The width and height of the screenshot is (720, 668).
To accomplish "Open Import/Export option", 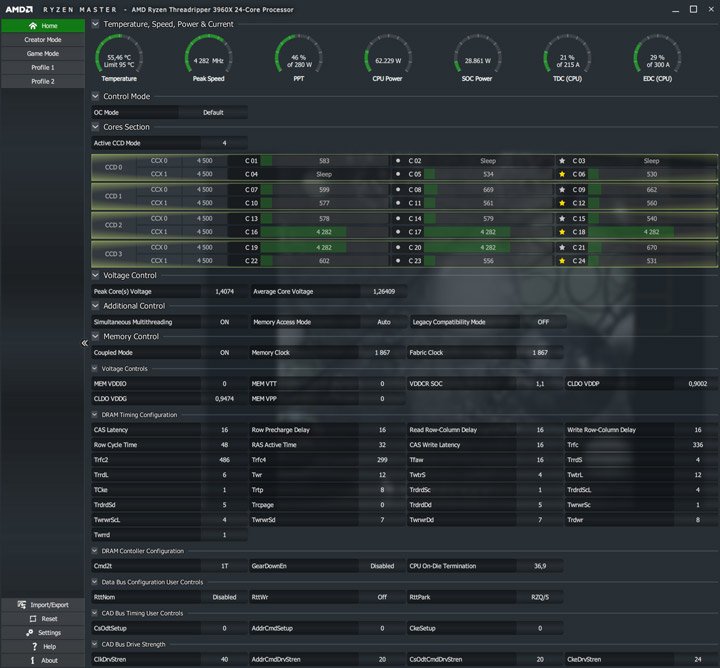I will click(x=43, y=605).
